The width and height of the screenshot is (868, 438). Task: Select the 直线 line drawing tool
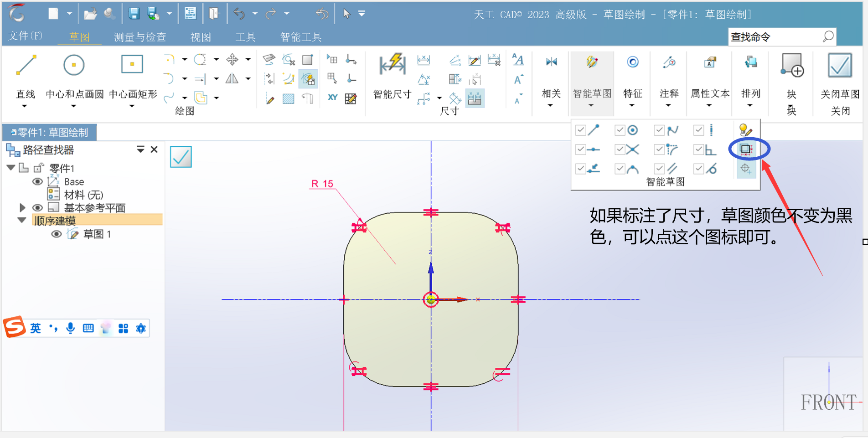(x=26, y=65)
